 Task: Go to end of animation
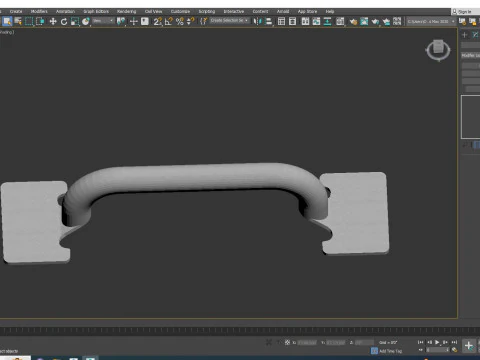coord(454,342)
